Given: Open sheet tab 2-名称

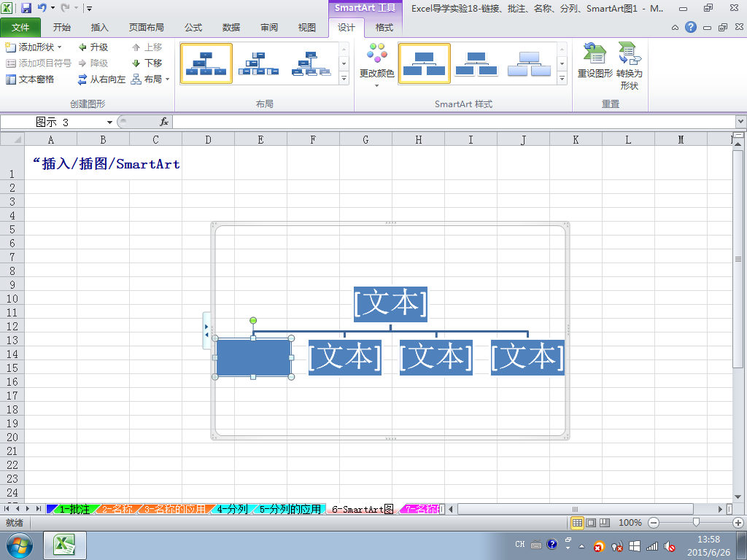Looking at the screenshot, I should pyautogui.click(x=117, y=509).
